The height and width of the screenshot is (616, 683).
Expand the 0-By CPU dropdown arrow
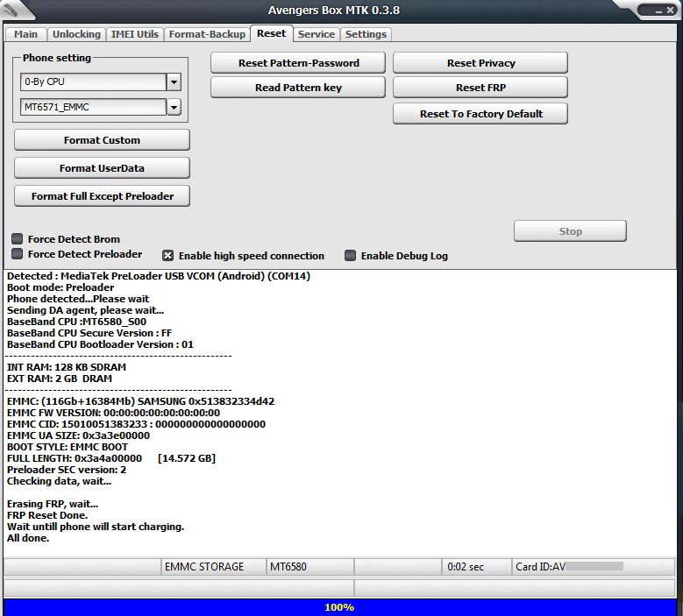174,81
